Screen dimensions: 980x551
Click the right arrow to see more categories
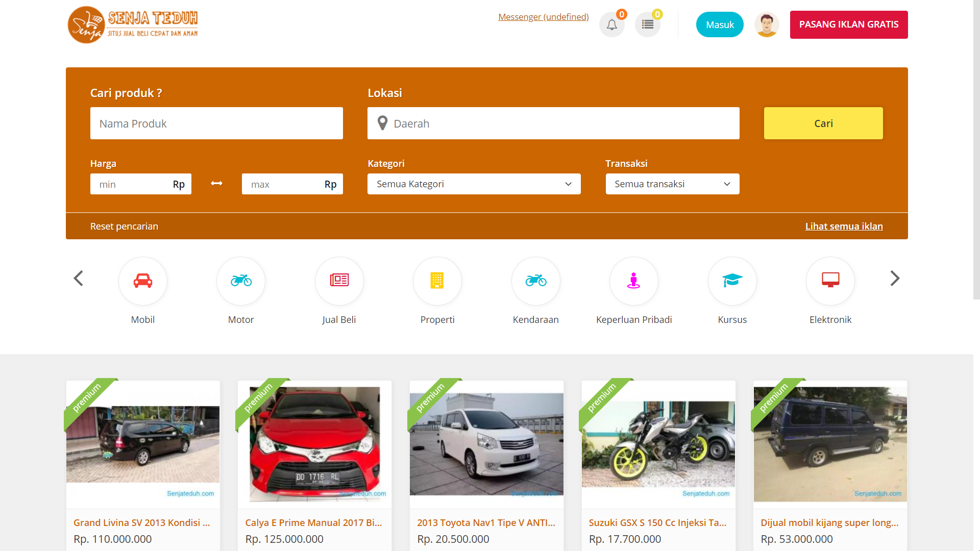(895, 279)
